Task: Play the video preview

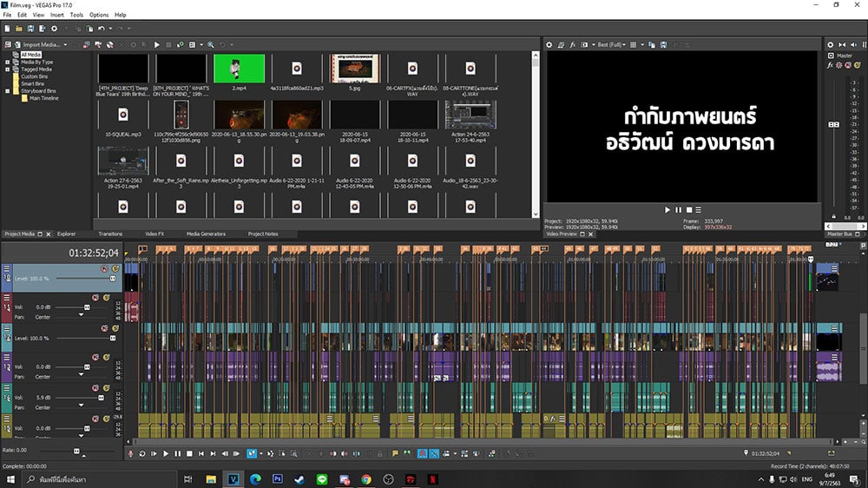Action: pyautogui.click(x=667, y=210)
